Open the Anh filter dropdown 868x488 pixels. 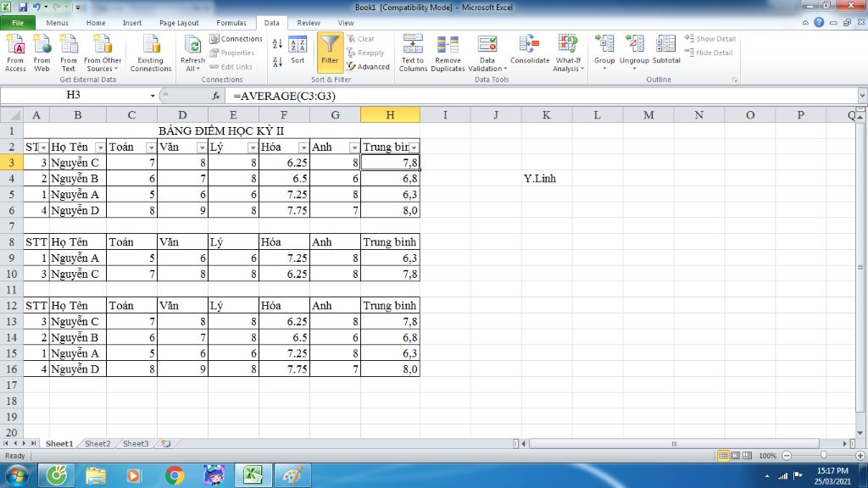354,147
